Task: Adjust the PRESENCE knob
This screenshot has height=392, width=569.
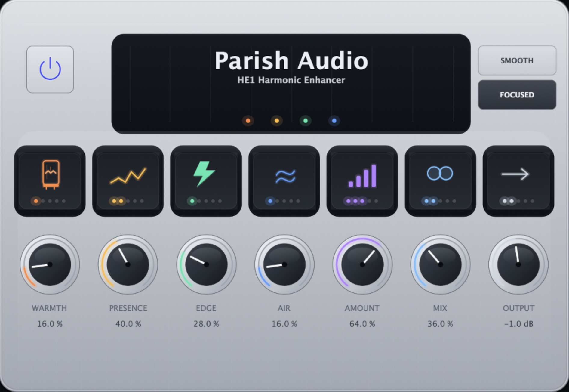Action: coord(128,264)
